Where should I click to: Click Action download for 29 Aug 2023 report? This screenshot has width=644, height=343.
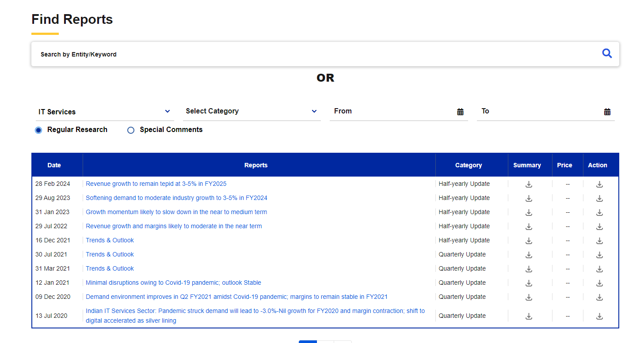click(x=599, y=198)
